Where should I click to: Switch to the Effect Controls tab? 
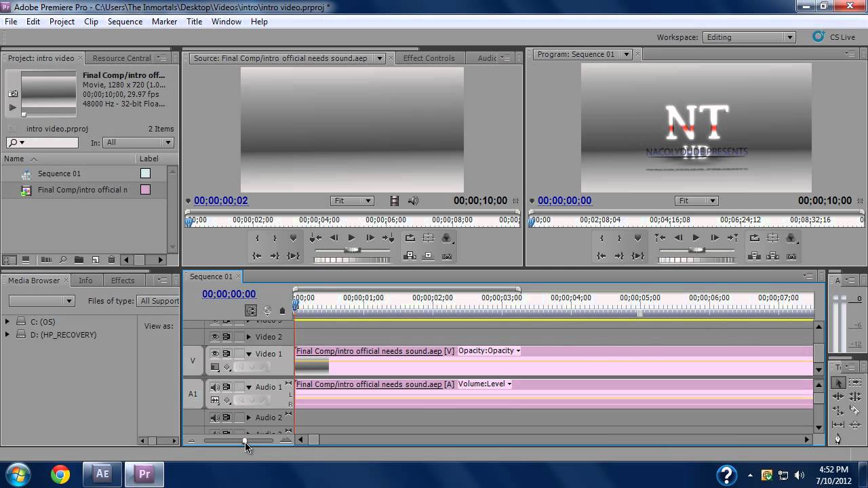[429, 58]
